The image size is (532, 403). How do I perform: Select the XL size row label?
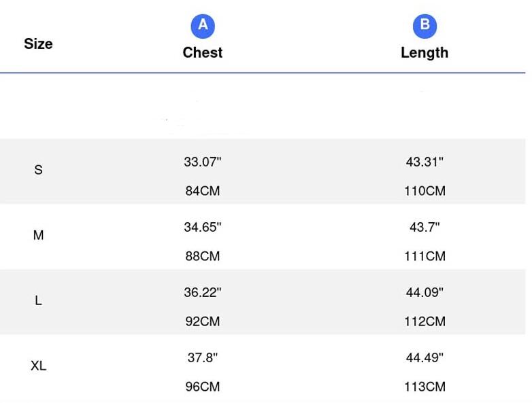tap(38, 366)
